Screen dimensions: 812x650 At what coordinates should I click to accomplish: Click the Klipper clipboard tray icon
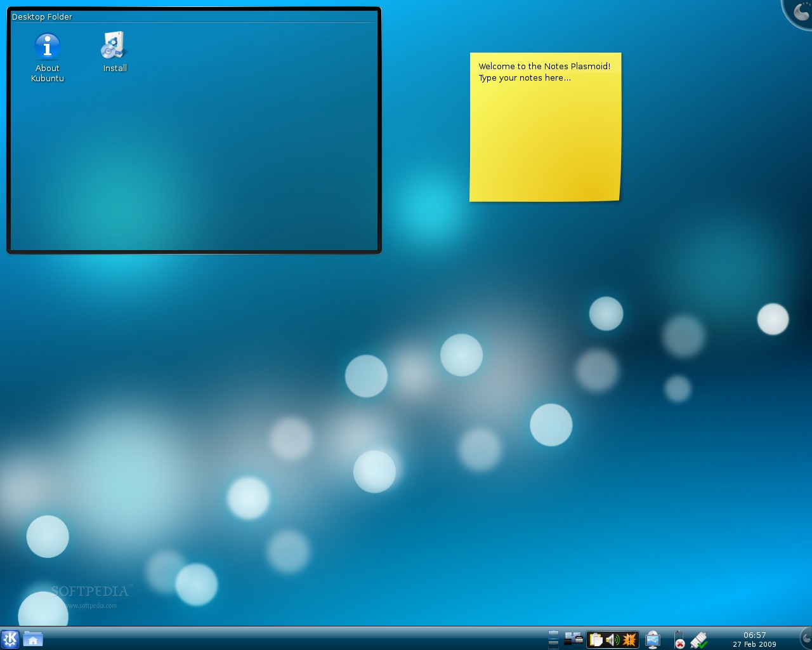596,640
